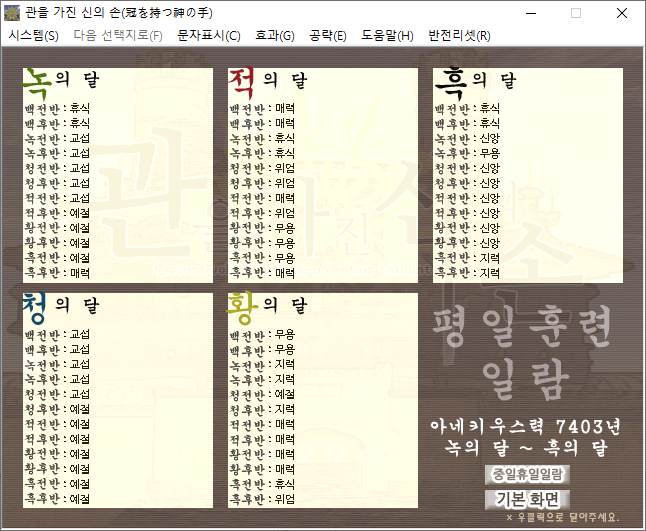The height and width of the screenshot is (531, 646).
Task: Select '적전반 : 매력' in 황의 달 panel
Action: click(x=262, y=424)
